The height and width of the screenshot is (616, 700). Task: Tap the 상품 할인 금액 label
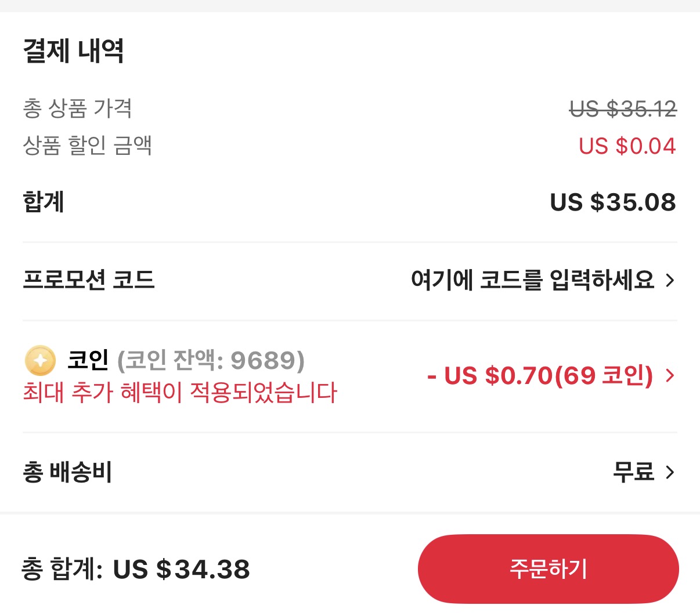[x=87, y=145]
